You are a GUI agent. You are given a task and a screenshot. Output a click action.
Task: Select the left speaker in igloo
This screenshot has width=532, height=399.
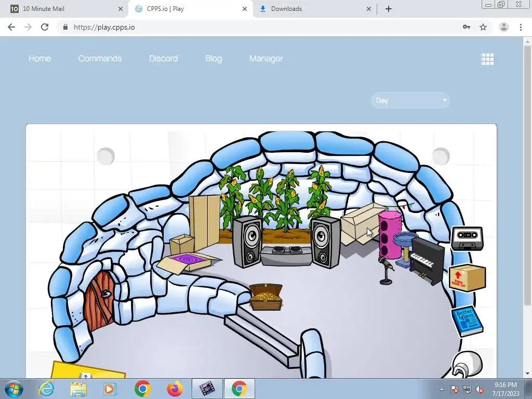coord(247,242)
